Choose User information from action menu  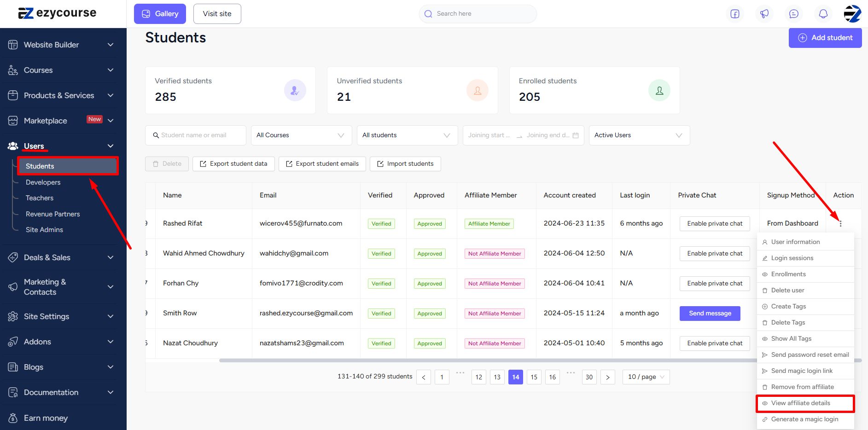click(x=805, y=242)
